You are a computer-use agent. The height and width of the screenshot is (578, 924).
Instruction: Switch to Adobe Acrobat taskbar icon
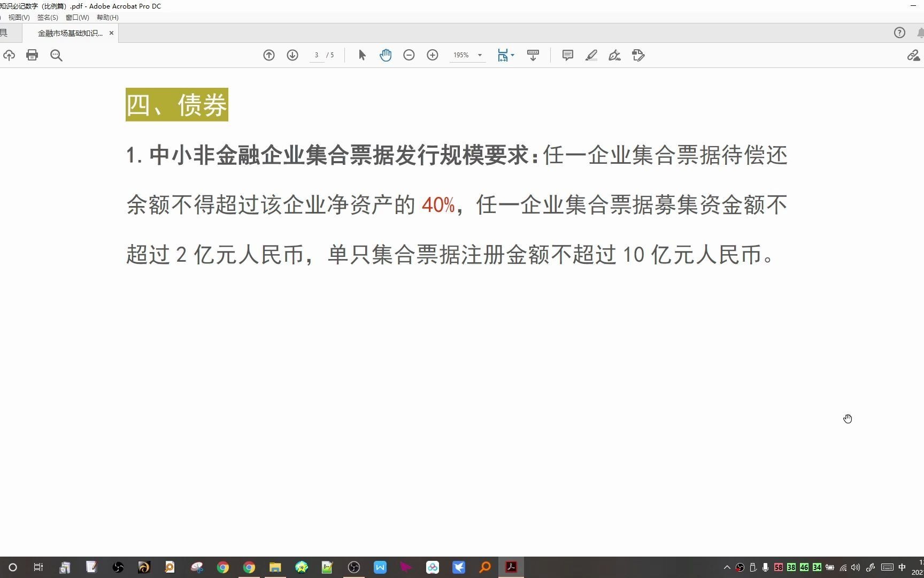pyautogui.click(x=511, y=567)
